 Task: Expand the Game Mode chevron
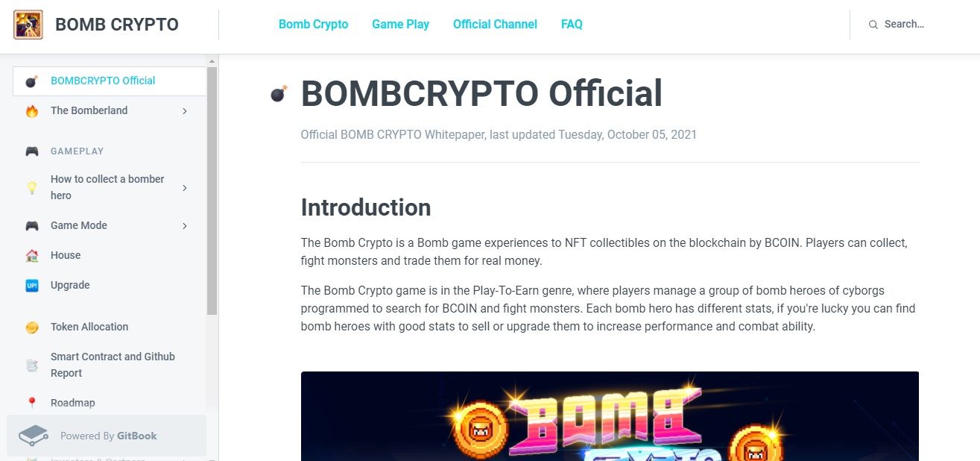pos(185,226)
